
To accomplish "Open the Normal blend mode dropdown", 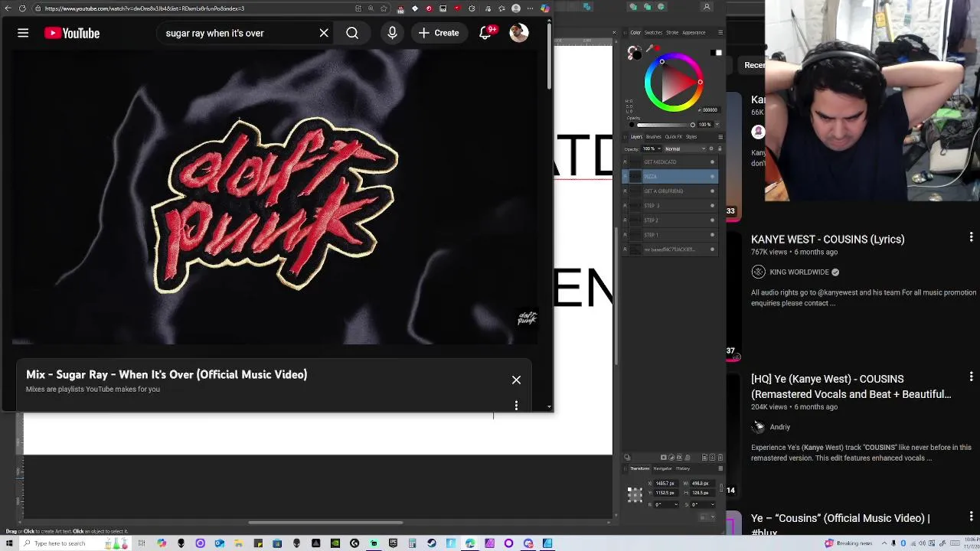I will tap(684, 148).
